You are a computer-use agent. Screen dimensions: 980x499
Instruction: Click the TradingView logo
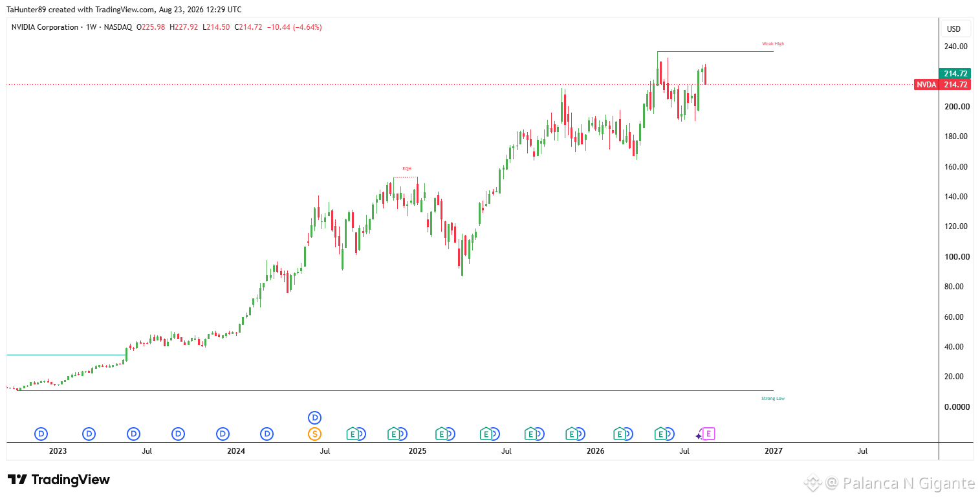coord(59,480)
